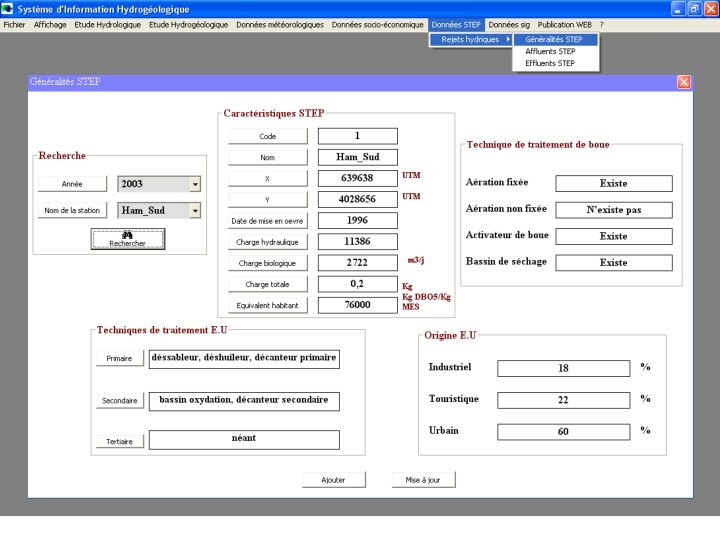
Task: Click the Activateur de boue field
Action: (x=614, y=236)
